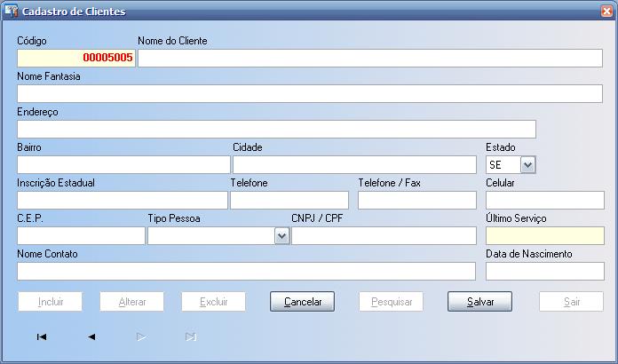
Task: Click next record navigation arrow
Action: [x=141, y=337]
